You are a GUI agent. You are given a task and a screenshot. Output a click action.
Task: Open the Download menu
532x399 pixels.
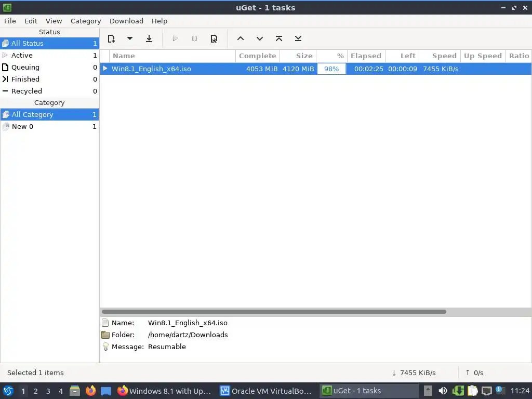[x=126, y=21]
